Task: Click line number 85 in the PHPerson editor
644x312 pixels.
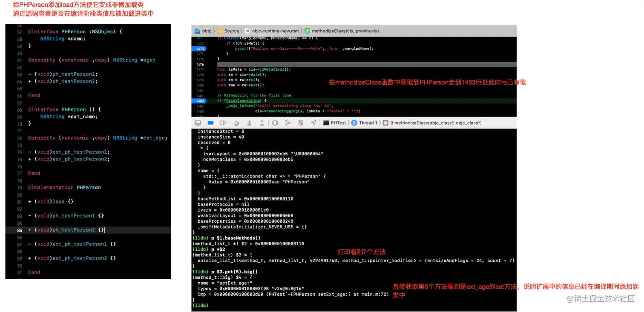Action: coord(20,230)
